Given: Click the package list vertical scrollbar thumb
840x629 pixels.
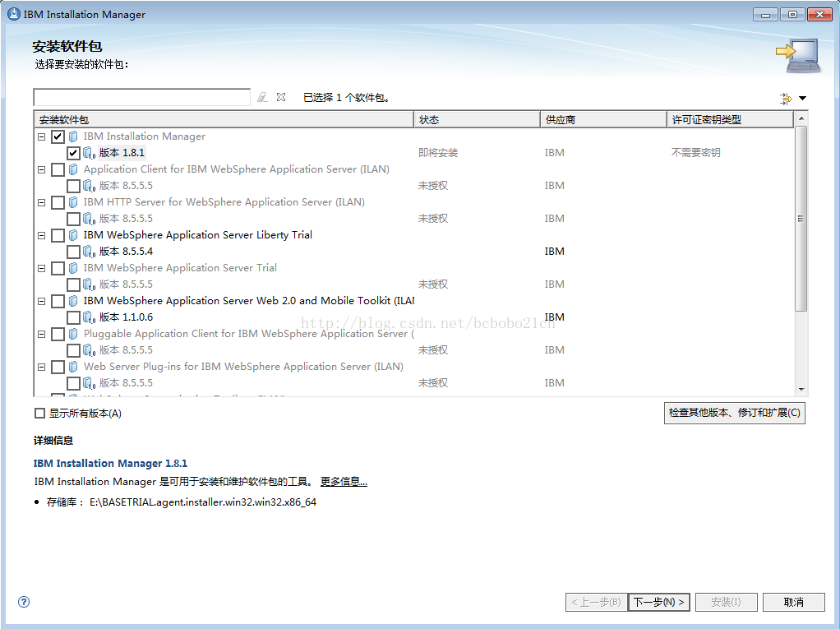Looking at the screenshot, I should pyautogui.click(x=801, y=219).
